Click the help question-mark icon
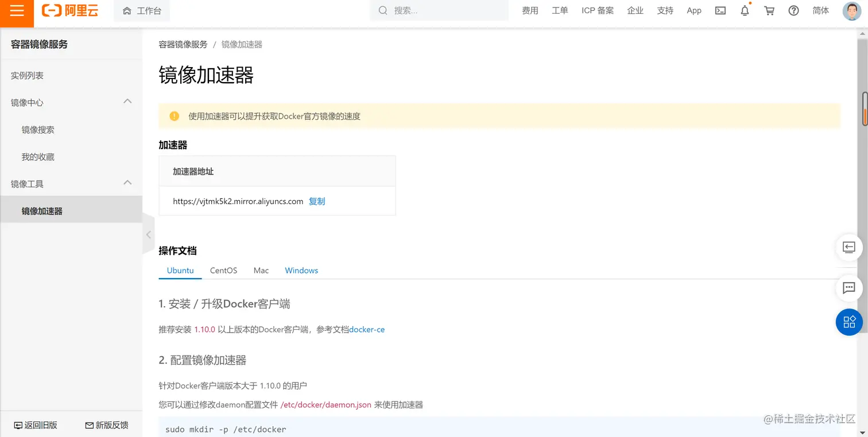Image resolution: width=868 pixels, height=437 pixels. coord(793,10)
